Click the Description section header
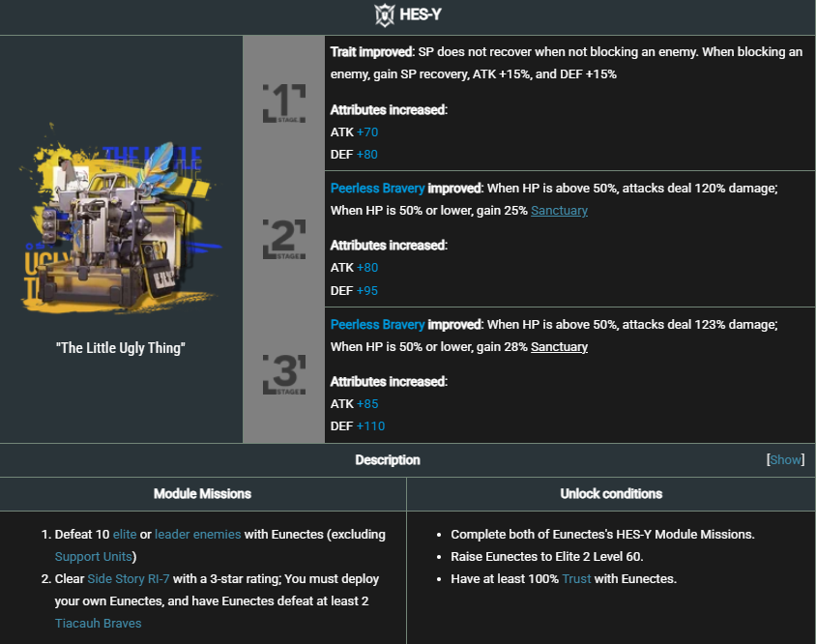The width and height of the screenshot is (816, 644). pyautogui.click(x=388, y=459)
